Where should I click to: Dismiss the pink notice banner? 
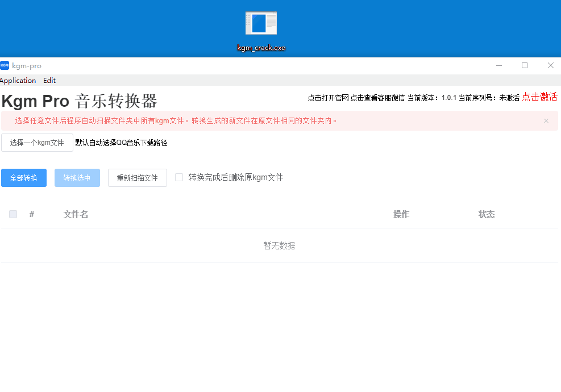[546, 121]
